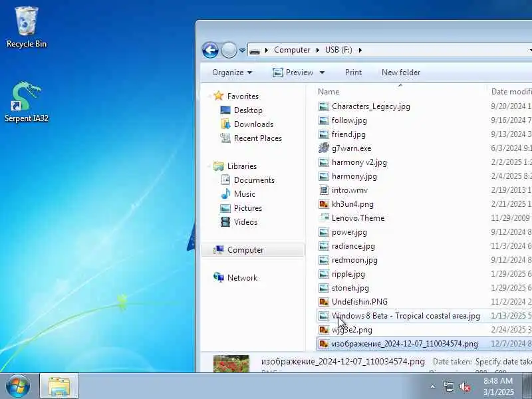Select the Computer breadcrumb in address bar
This screenshot has height=399, width=532.
pos(292,50)
